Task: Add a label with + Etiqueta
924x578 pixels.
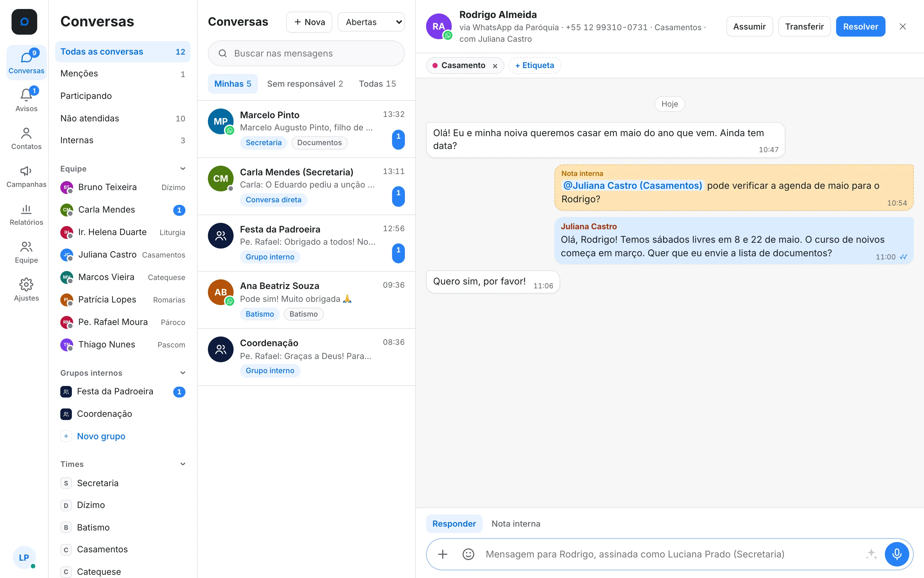Action: pos(534,66)
